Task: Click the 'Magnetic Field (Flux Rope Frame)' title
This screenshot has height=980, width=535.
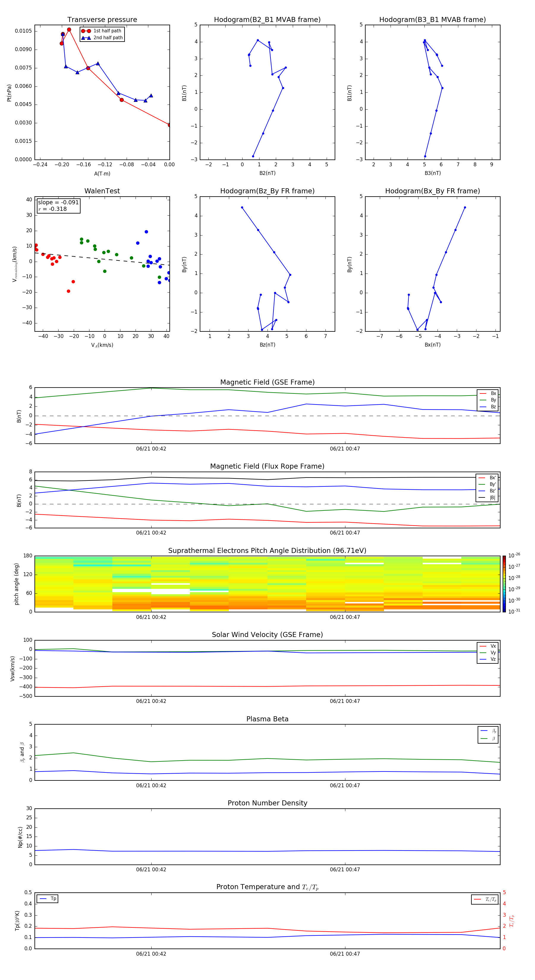Action: (x=267, y=467)
